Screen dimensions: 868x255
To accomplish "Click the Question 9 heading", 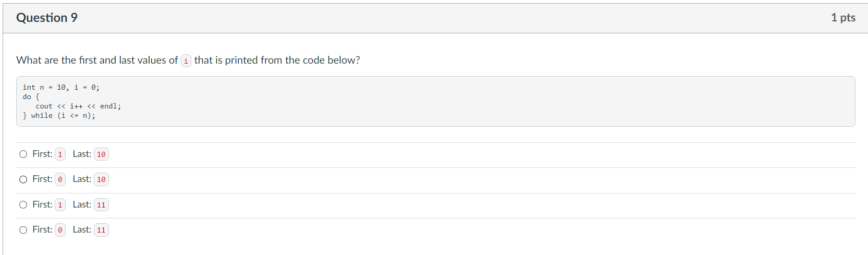I will [x=47, y=18].
